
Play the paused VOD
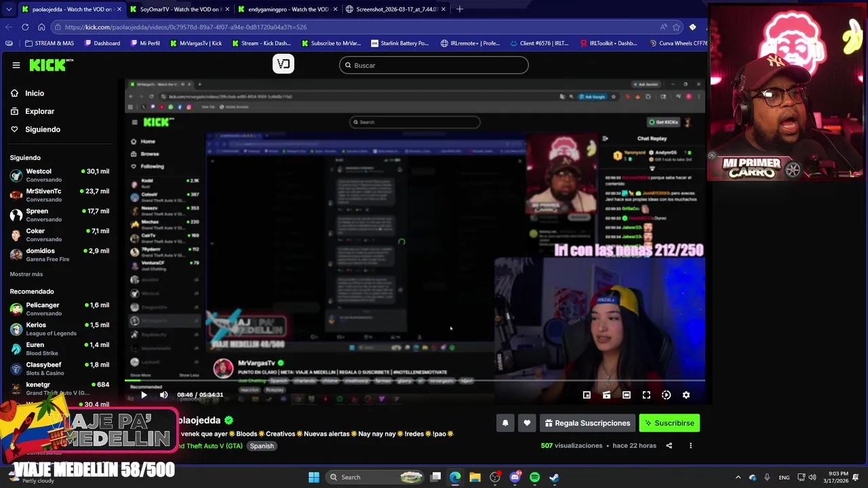point(144,394)
